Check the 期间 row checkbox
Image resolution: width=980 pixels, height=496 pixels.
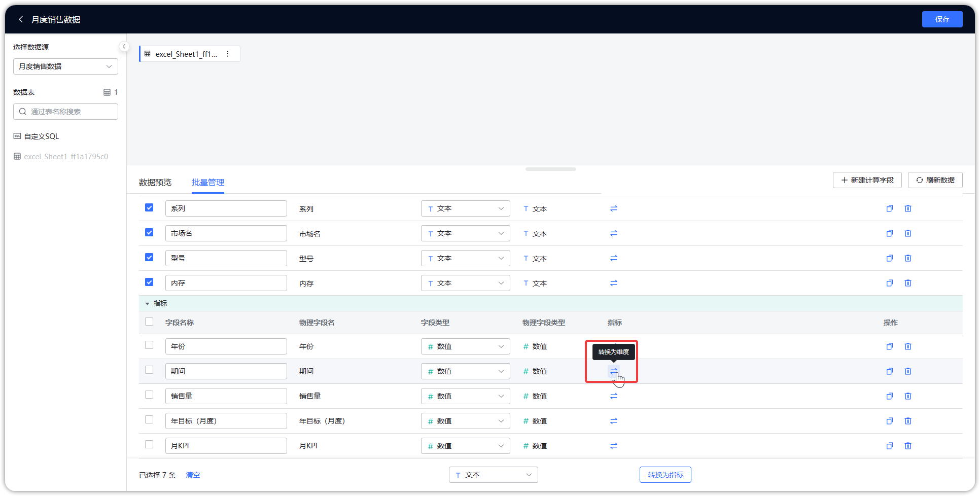[149, 370]
